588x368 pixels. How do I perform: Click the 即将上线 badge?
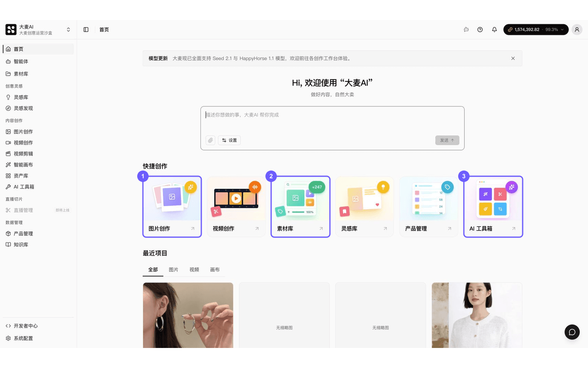62,210
